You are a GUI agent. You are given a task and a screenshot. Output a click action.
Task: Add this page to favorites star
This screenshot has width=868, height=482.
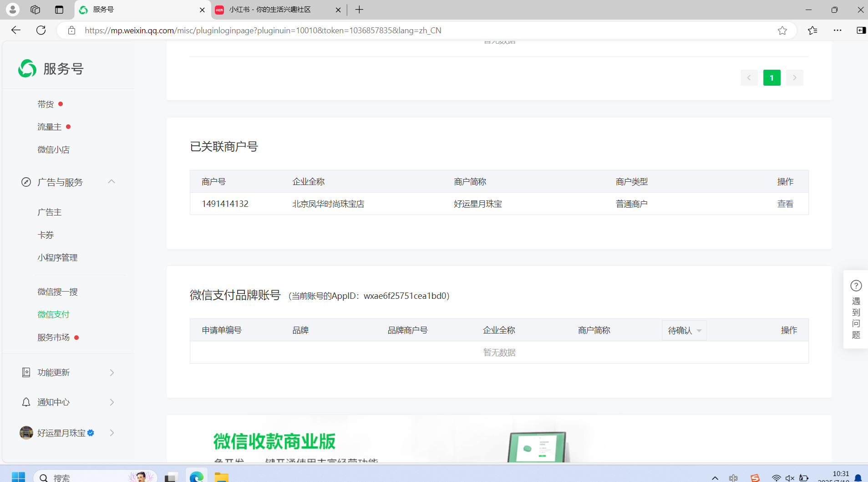point(782,31)
